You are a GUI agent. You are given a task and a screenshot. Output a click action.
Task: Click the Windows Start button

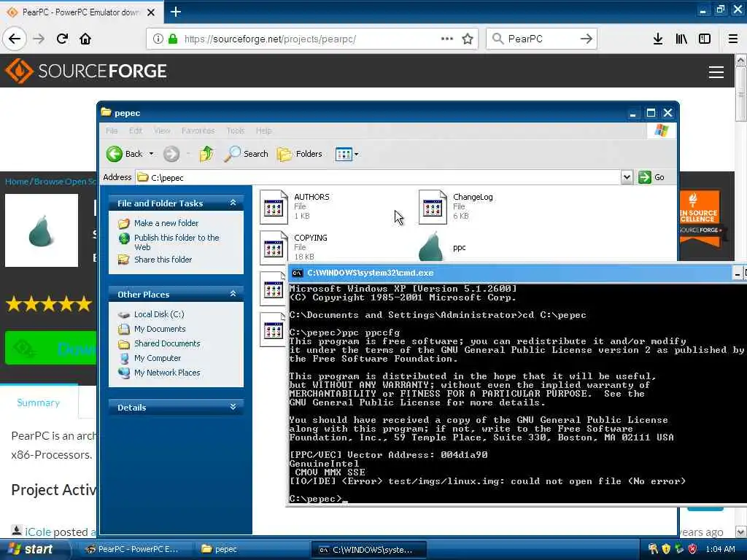click(x=34, y=549)
